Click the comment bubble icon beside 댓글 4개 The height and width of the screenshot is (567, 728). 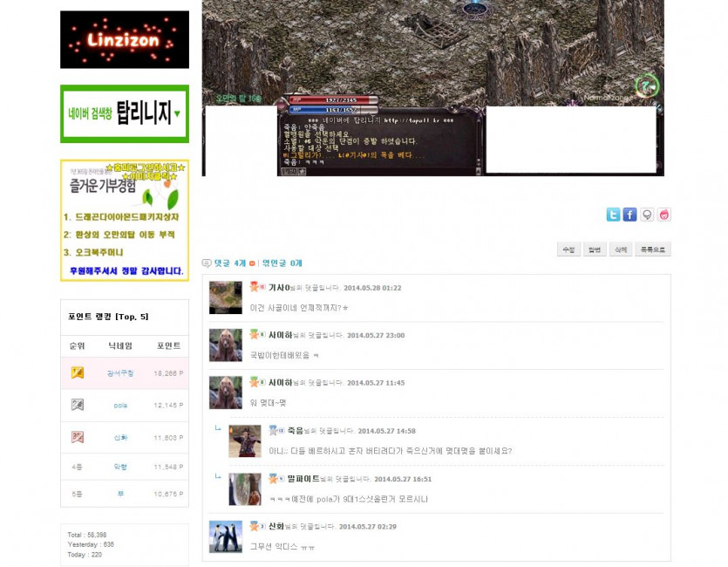click(x=207, y=263)
